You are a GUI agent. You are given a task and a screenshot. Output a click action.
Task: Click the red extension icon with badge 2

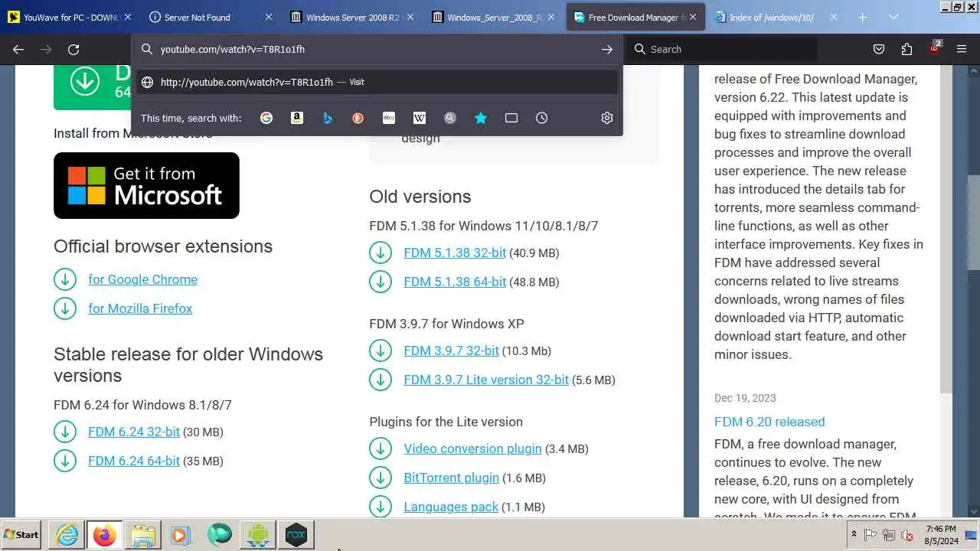point(934,49)
